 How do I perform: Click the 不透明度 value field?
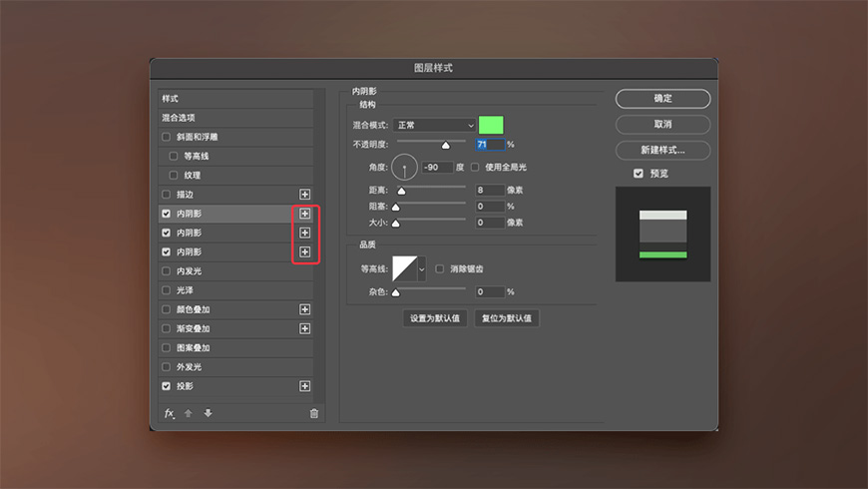pos(490,145)
